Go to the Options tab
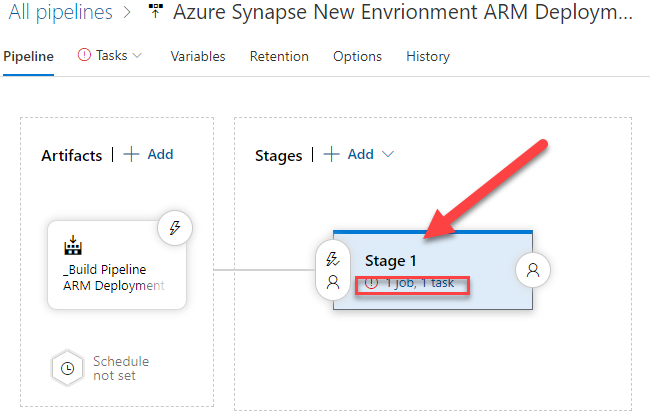650x416 pixels. [357, 57]
